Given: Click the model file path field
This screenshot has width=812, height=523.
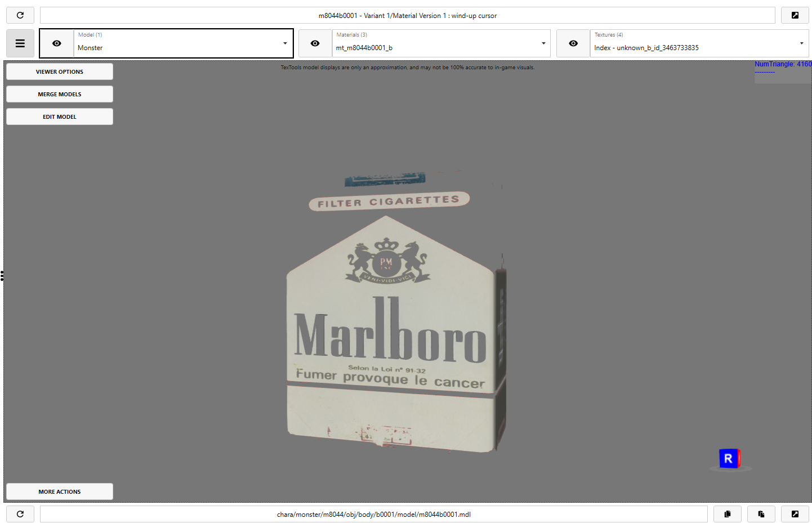Looking at the screenshot, I should click(374, 514).
